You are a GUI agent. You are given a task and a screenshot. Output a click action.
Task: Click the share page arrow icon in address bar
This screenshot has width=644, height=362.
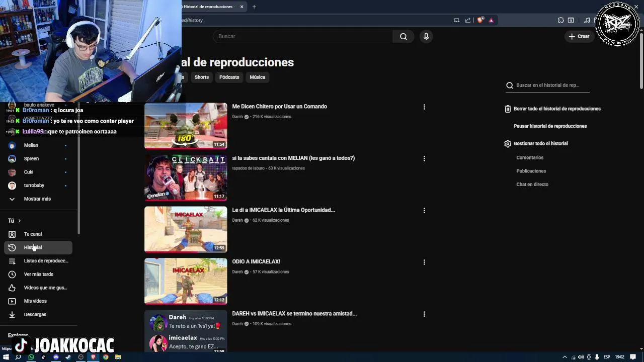coord(468,20)
